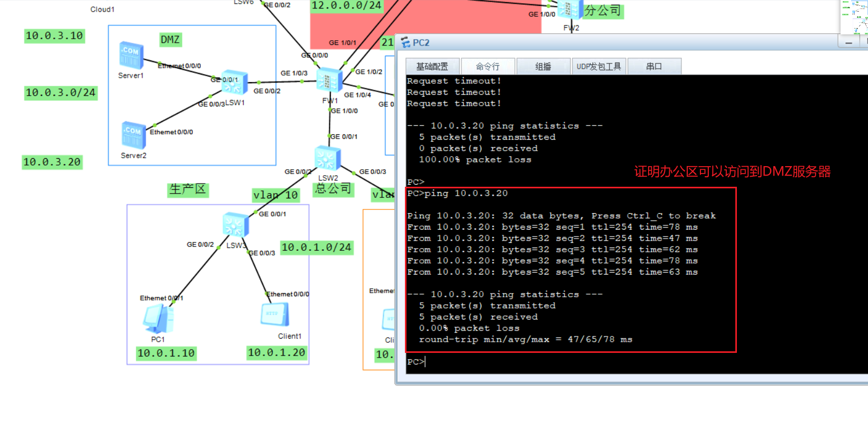Click the Cloud1 label
Screen dimensions: 868x446
pyautogui.click(x=103, y=10)
